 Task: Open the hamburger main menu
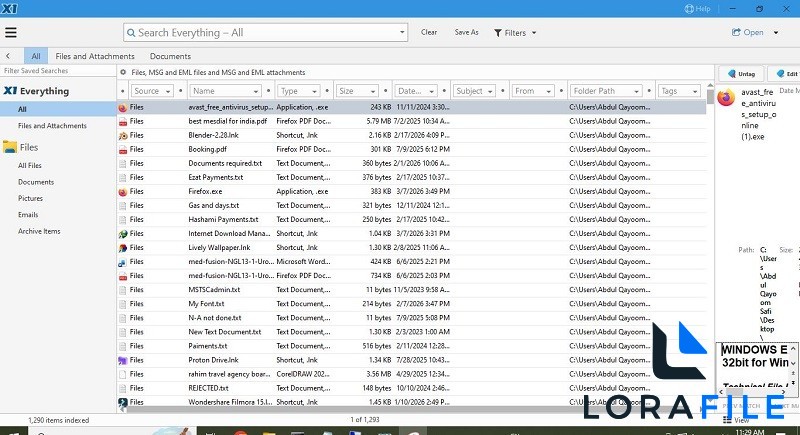[11, 33]
